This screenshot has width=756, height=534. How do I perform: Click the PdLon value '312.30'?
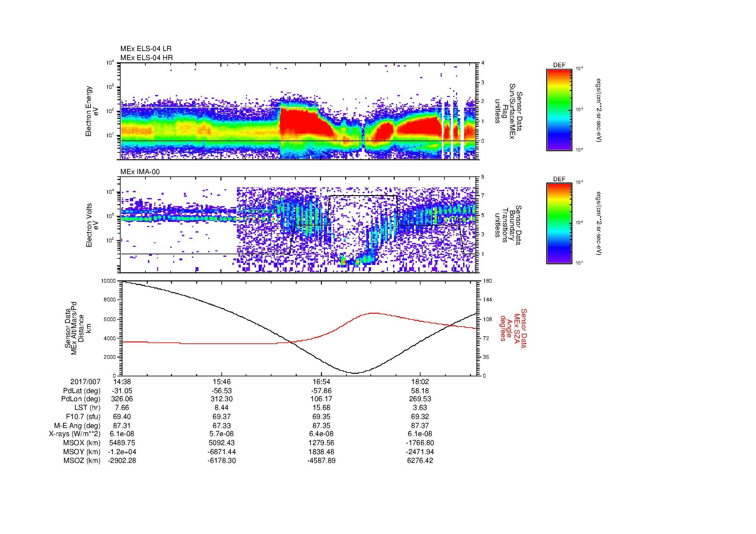tap(222, 399)
